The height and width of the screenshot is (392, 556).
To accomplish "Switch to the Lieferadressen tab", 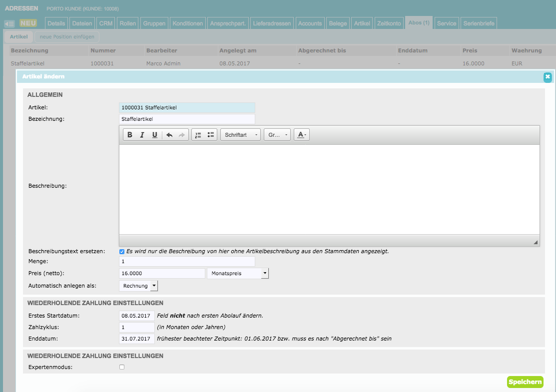I will [272, 23].
